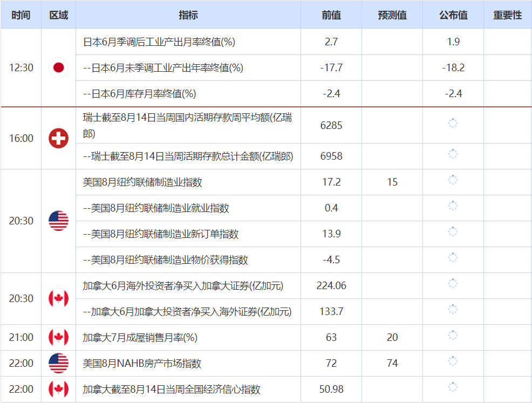Click the Switzerland flag icon at 16:00
This screenshot has height=403, width=532.
[58, 138]
